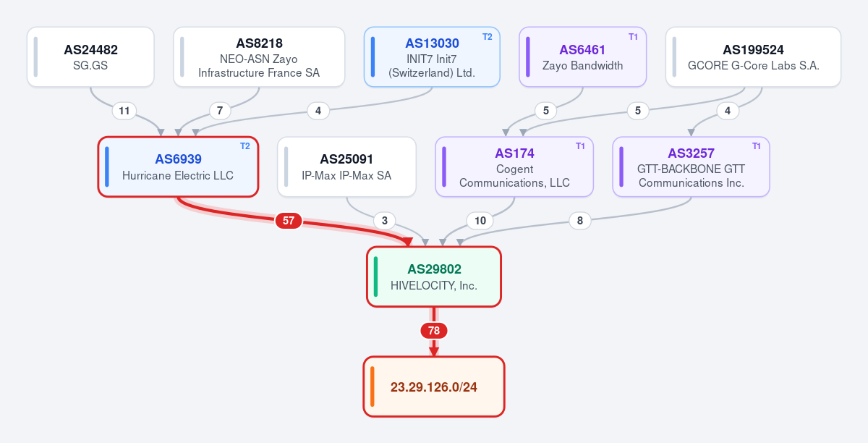
Task: Click the red 57 edge badge
Action: tap(289, 221)
